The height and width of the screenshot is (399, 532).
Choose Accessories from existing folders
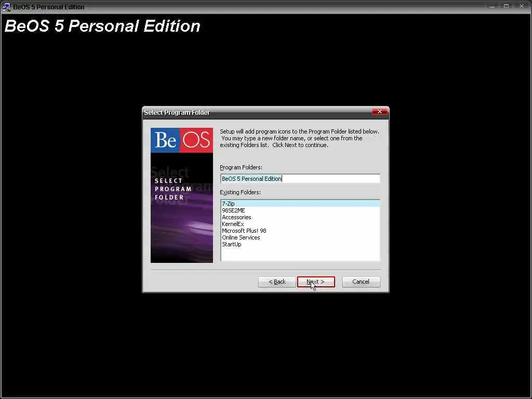[x=300, y=217]
